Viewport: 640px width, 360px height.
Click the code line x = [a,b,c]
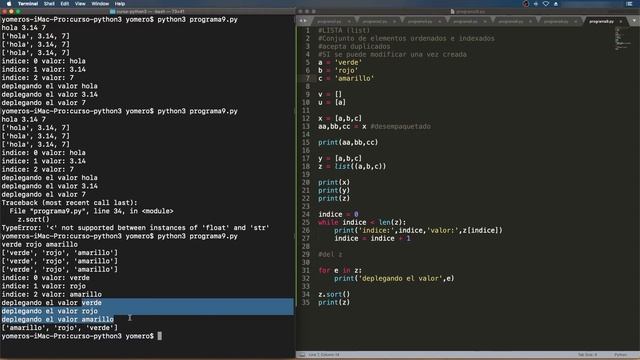[340, 118]
